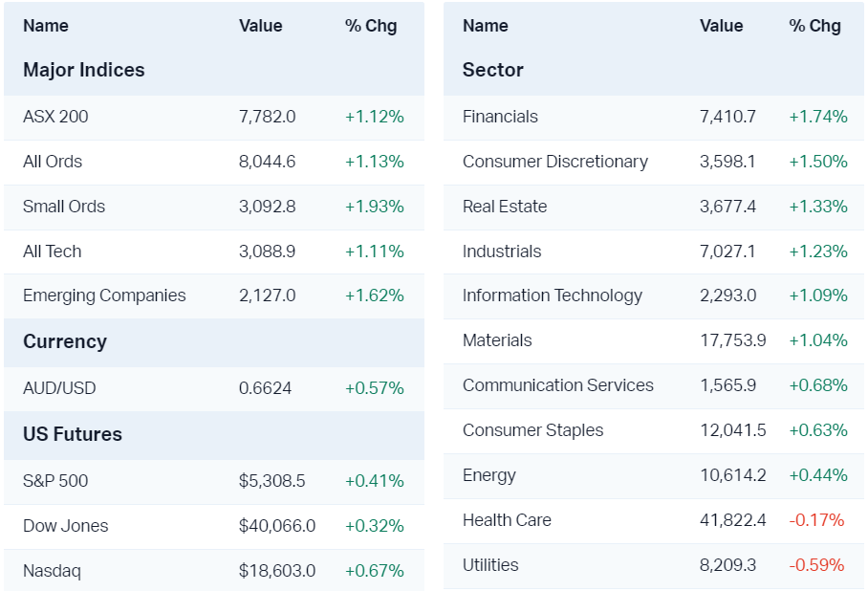Click the Utilities sector name
868x591 pixels.
pos(490,565)
